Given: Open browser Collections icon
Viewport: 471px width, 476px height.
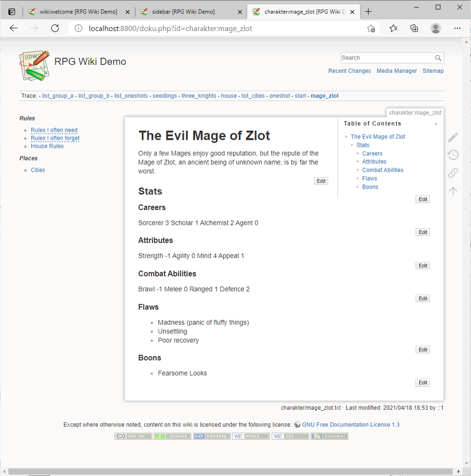Looking at the screenshot, I should tap(414, 29).
